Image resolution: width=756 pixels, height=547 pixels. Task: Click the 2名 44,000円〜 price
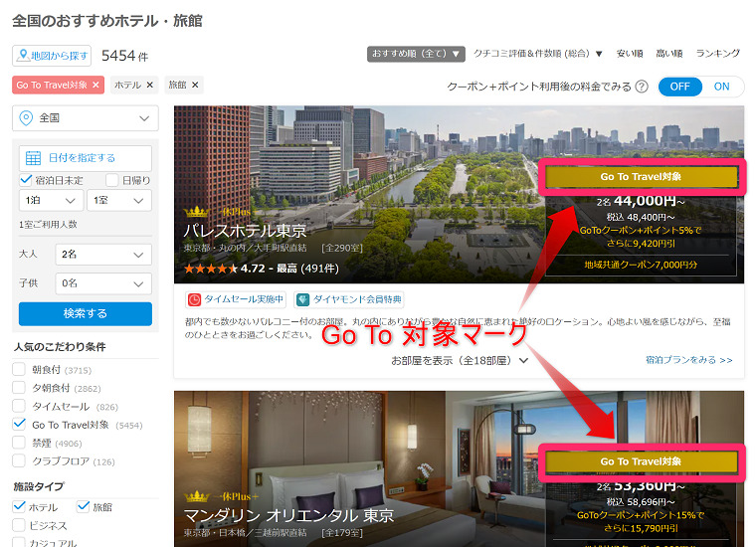641,201
